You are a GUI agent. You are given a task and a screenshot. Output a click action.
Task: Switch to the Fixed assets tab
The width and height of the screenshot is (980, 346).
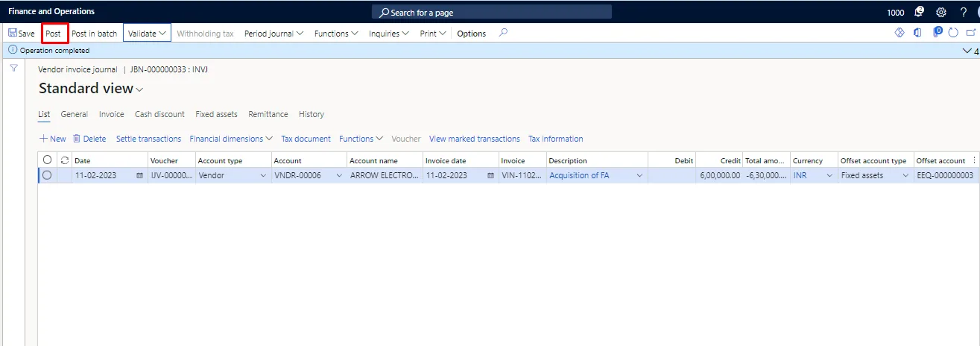coord(216,114)
